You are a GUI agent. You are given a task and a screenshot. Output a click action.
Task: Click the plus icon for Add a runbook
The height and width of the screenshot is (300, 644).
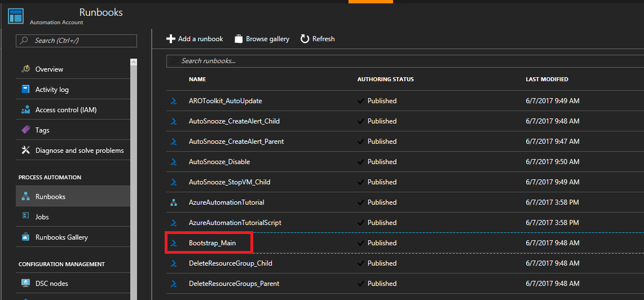click(x=170, y=39)
